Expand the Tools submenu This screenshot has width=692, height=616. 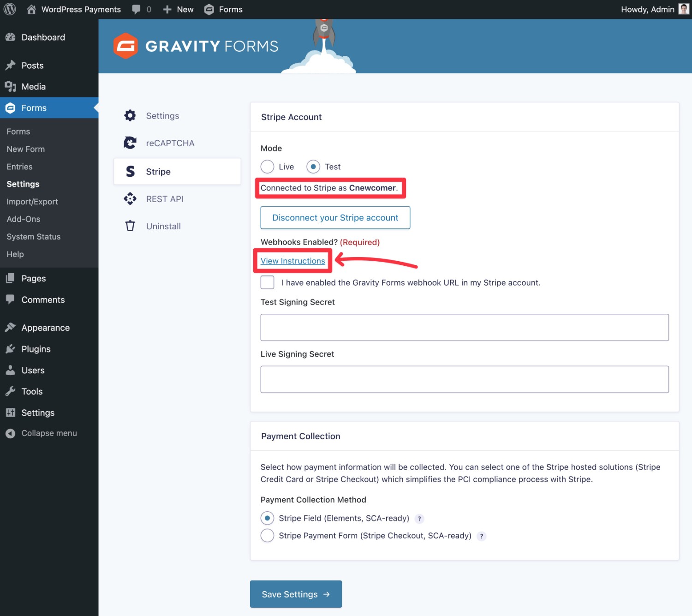tap(31, 391)
